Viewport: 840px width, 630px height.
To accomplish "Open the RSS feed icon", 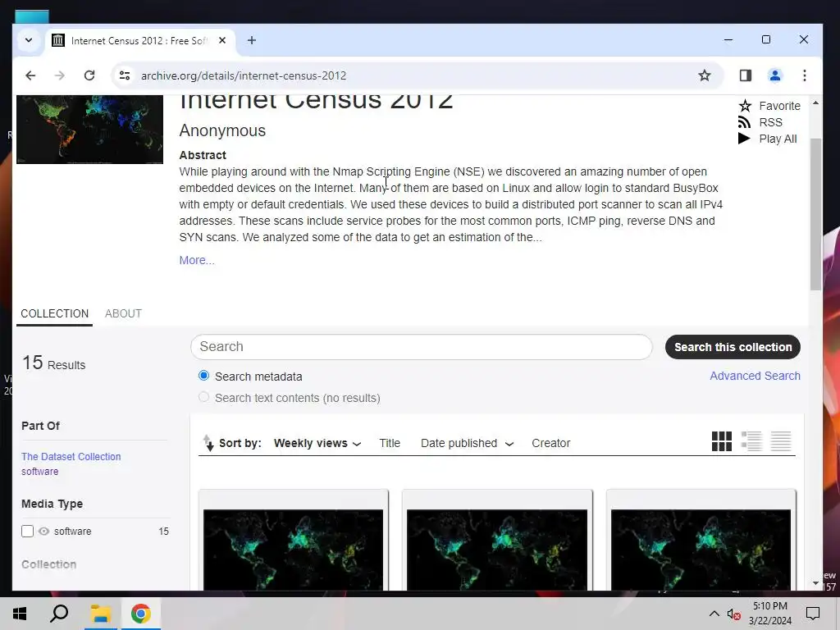I will [744, 122].
